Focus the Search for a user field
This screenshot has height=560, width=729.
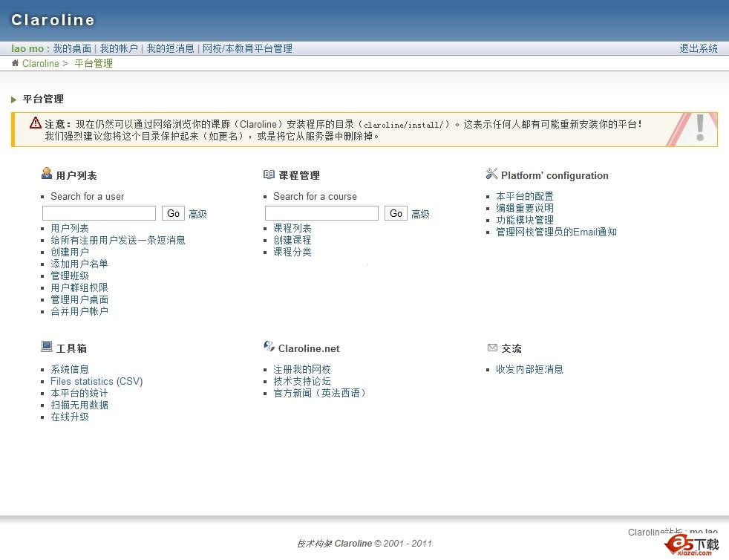[x=99, y=213]
